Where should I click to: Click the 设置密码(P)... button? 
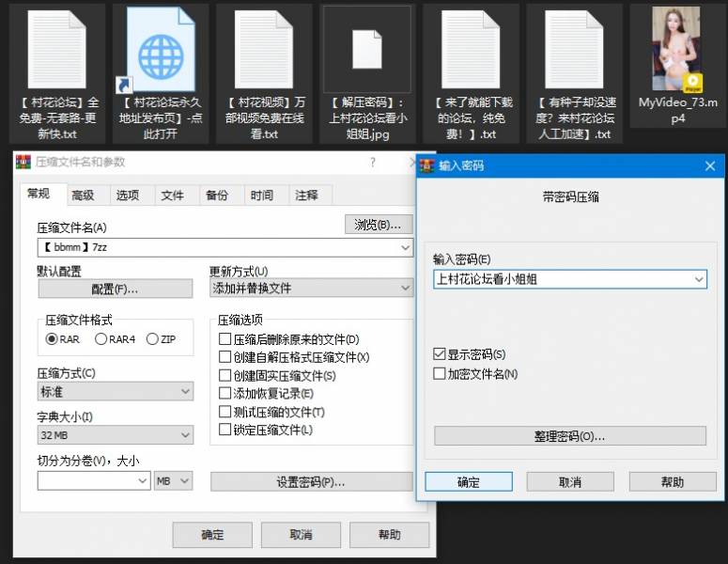pyautogui.click(x=311, y=482)
